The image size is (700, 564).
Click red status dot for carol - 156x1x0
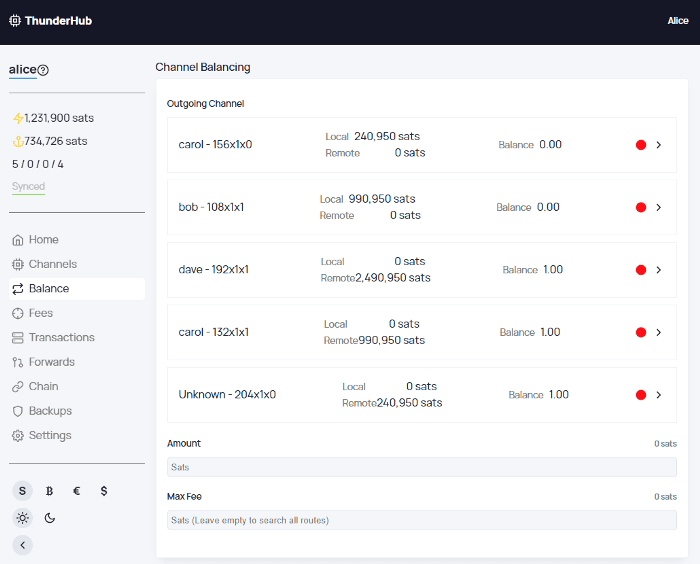point(641,145)
